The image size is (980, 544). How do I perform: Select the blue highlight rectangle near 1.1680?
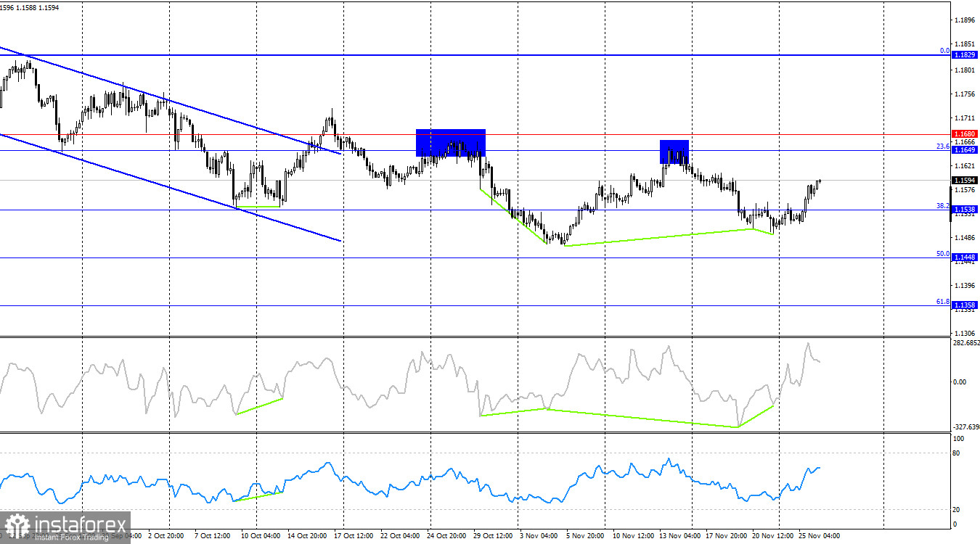tap(450, 142)
